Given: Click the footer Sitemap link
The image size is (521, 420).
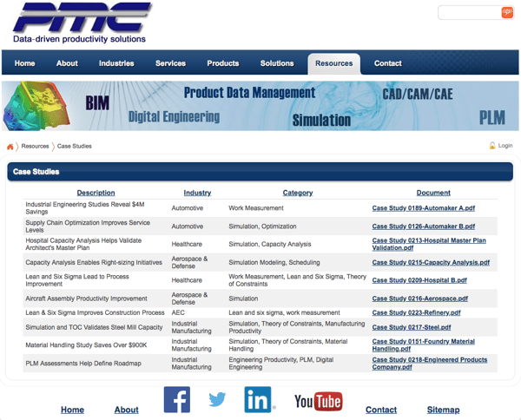Looking at the screenshot, I should (443, 410).
